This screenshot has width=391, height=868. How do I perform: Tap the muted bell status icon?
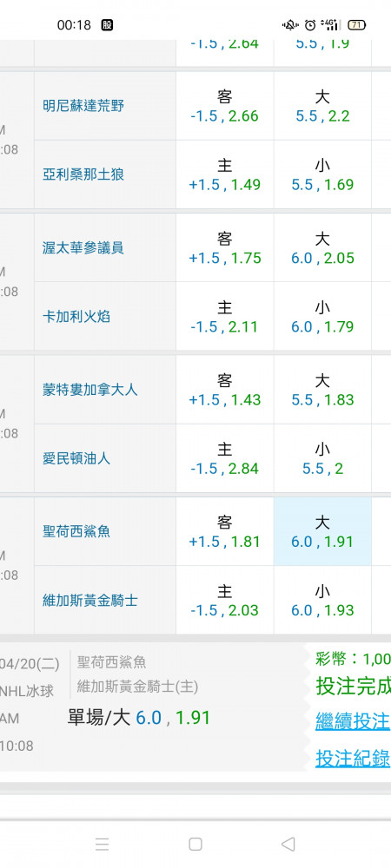pyautogui.click(x=291, y=25)
